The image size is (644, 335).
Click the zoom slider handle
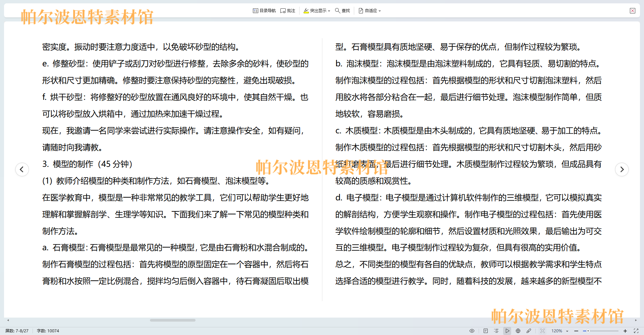tap(588, 331)
